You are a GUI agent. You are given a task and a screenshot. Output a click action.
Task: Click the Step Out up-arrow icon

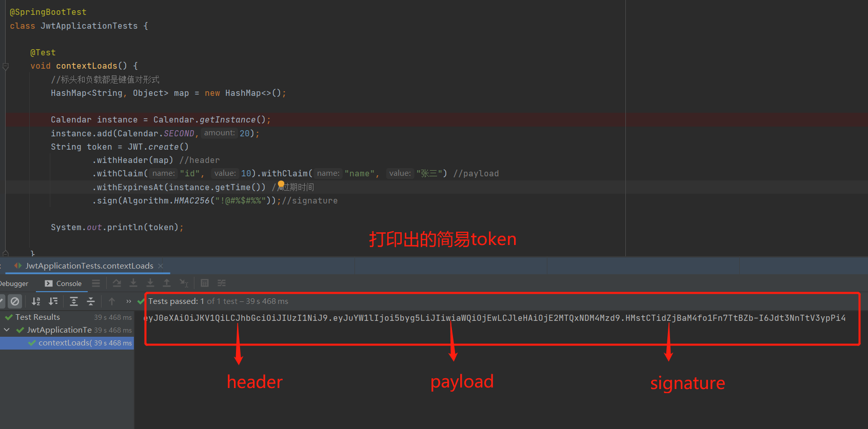coord(167,283)
